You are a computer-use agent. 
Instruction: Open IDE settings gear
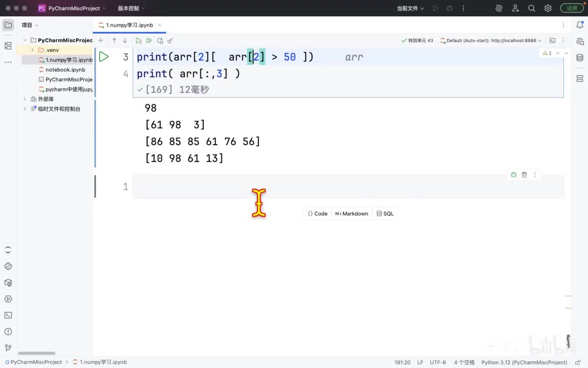(548, 8)
